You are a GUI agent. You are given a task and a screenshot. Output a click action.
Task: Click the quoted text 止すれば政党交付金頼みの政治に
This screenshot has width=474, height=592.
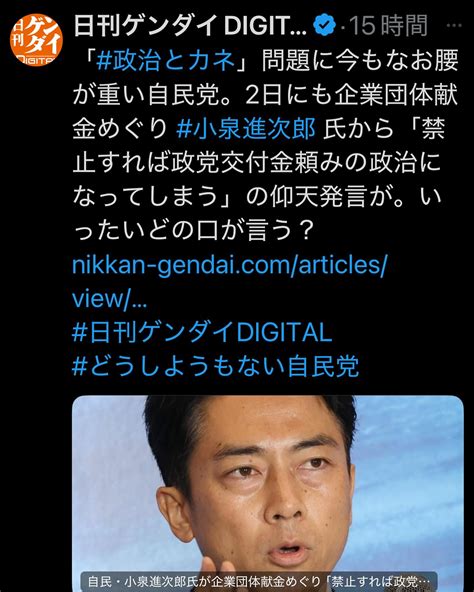point(256,162)
